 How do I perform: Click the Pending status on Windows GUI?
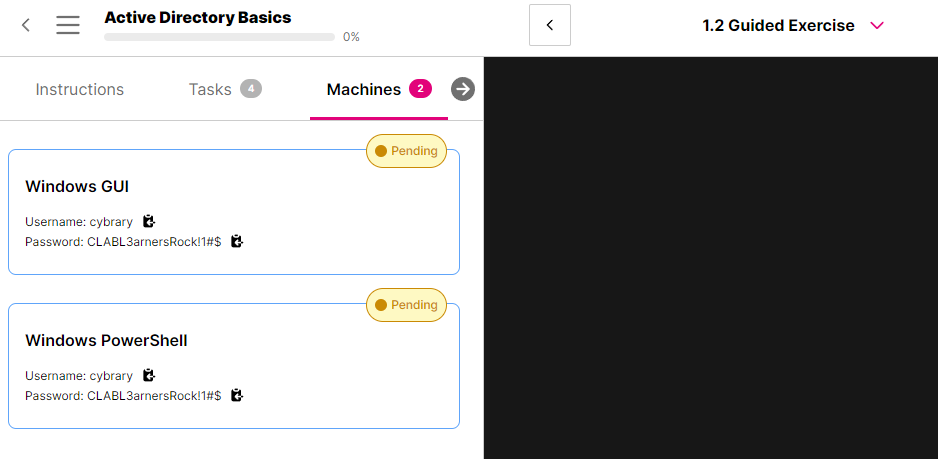coord(406,151)
